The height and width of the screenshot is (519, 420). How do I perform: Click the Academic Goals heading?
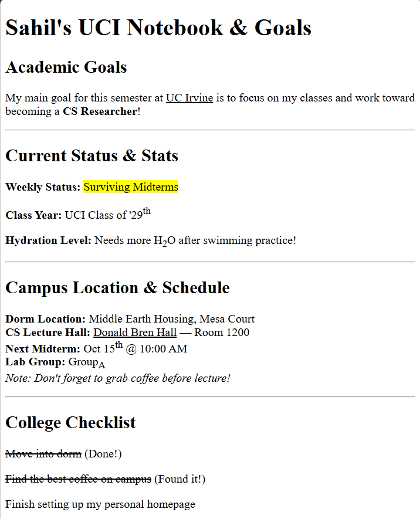pos(66,67)
